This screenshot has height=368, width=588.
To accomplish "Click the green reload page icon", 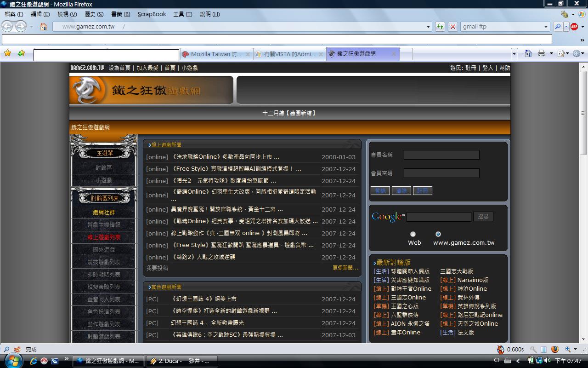I will click(440, 27).
